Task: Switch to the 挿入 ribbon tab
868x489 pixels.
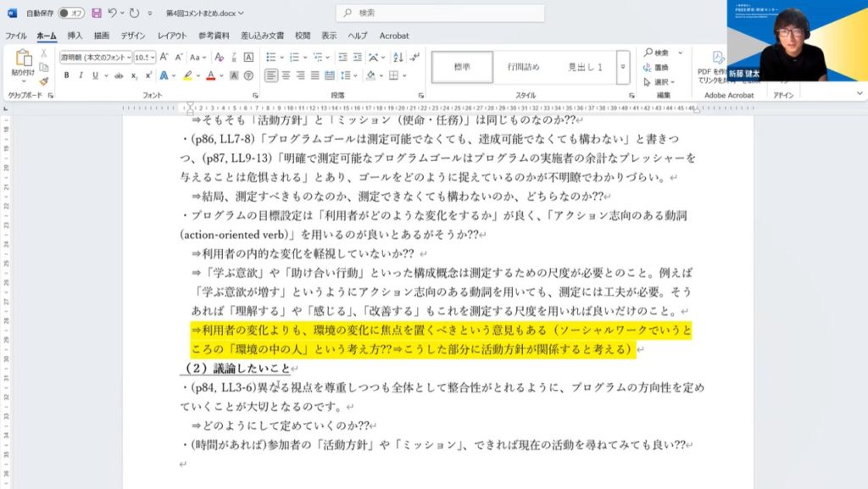Action: pos(75,36)
